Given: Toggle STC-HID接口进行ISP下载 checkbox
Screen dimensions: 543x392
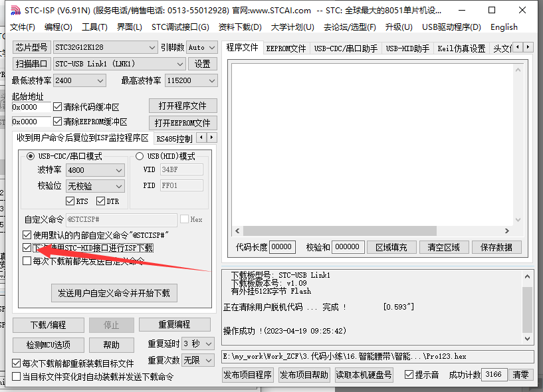Looking at the screenshot, I should [27, 248].
